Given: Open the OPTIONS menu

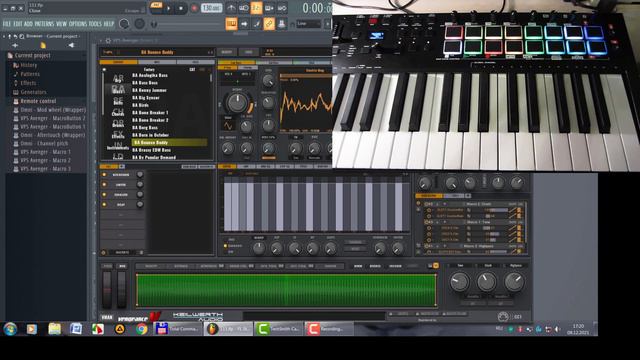Looking at the screenshot, I should [78, 24].
